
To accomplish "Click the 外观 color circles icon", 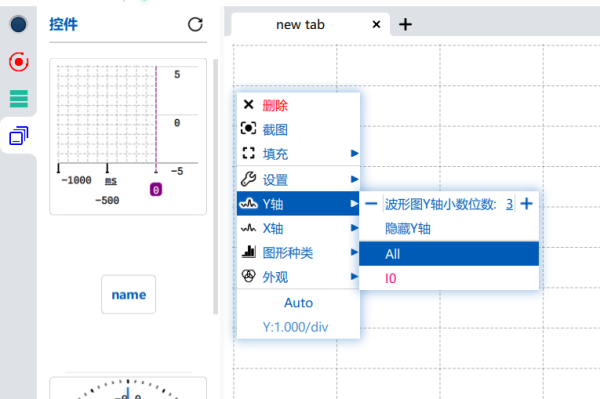I will [x=248, y=276].
